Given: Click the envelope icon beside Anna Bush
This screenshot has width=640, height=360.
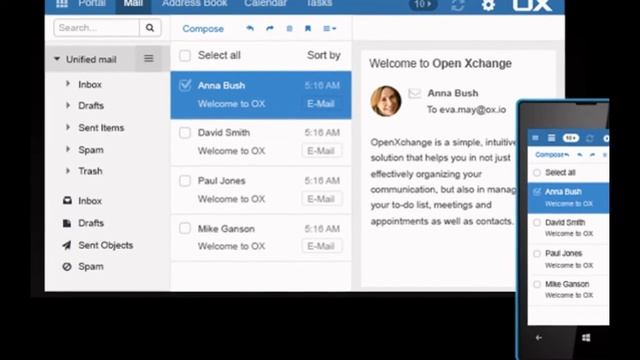Looking at the screenshot, I should (x=414, y=93).
